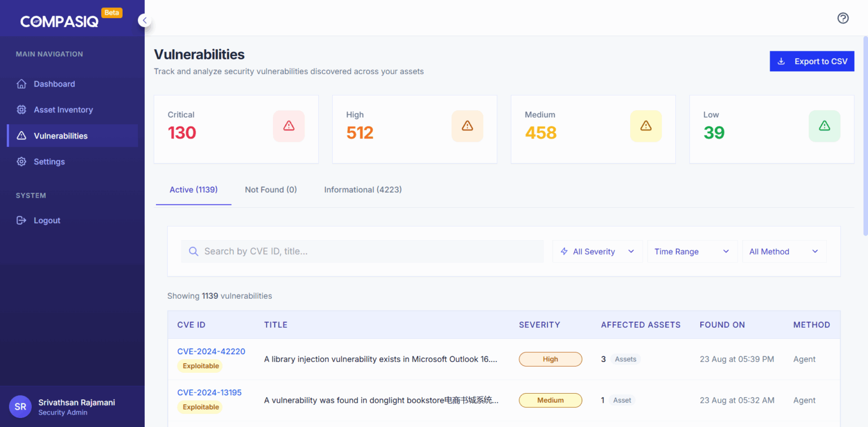Screen dimensions: 868x427
Task: Open Settings via the gear icon
Action: pyautogui.click(x=21, y=162)
